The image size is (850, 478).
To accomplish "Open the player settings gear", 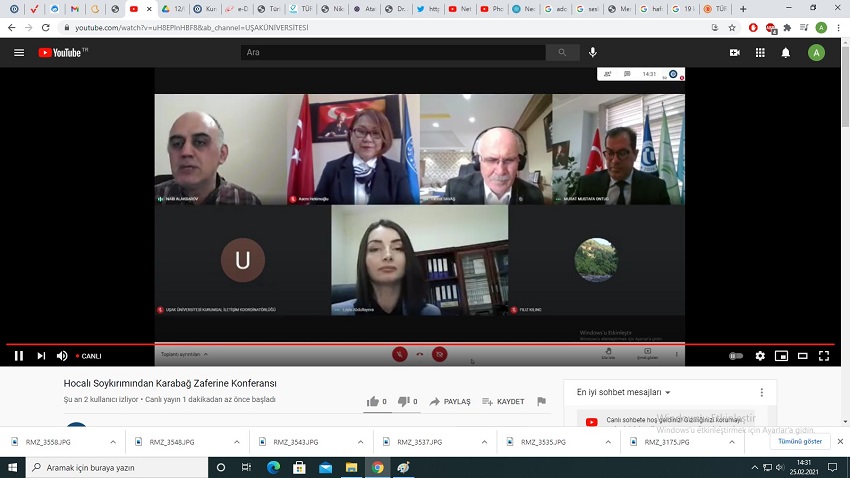I will [x=760, y=355].
